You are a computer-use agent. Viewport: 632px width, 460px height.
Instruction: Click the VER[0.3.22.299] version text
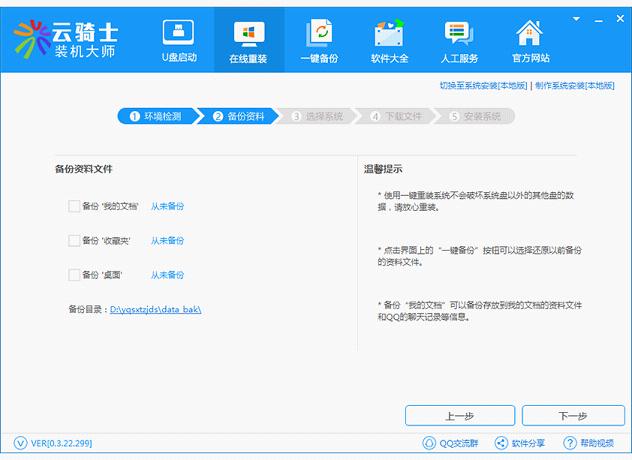point(62,443)
